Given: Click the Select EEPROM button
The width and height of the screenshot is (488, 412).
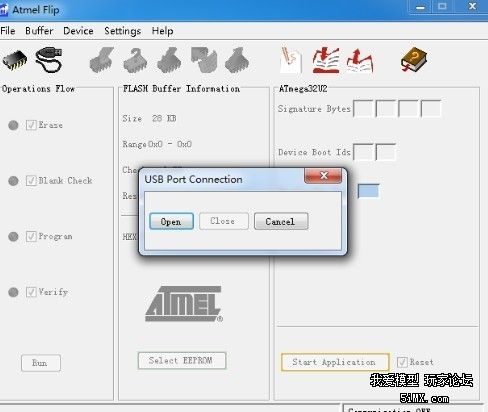Looking at the screenshot, I should coord(182,360).
